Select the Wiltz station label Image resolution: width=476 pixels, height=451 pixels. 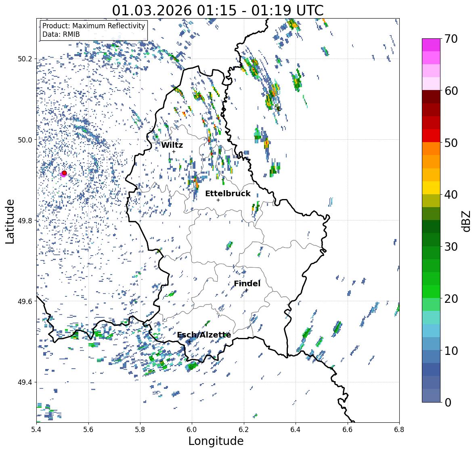pyautogui.click(x=172, y=145)
